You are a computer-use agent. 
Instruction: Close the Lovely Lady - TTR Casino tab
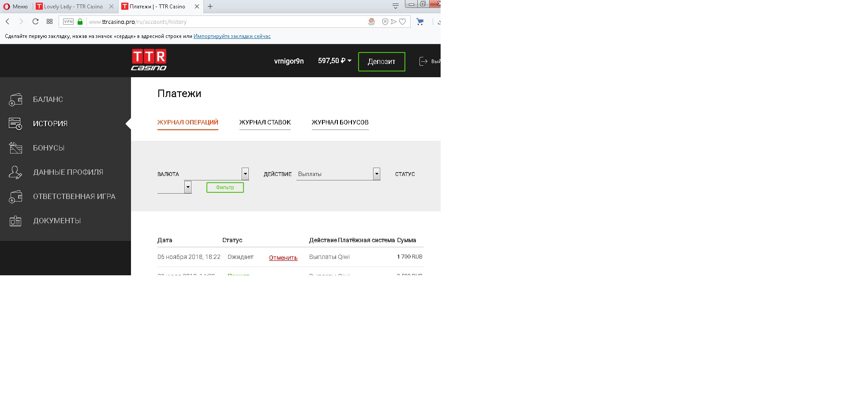(x=111, y=7)
